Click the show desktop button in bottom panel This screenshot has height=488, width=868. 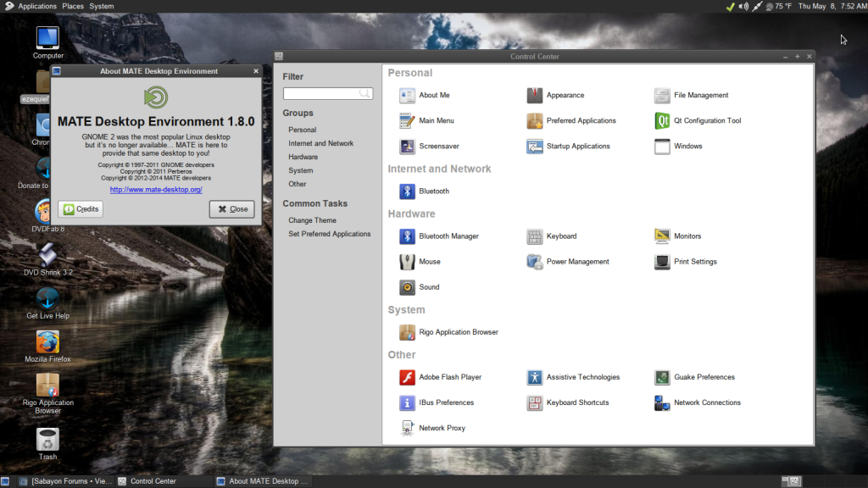tap(5, 481)
